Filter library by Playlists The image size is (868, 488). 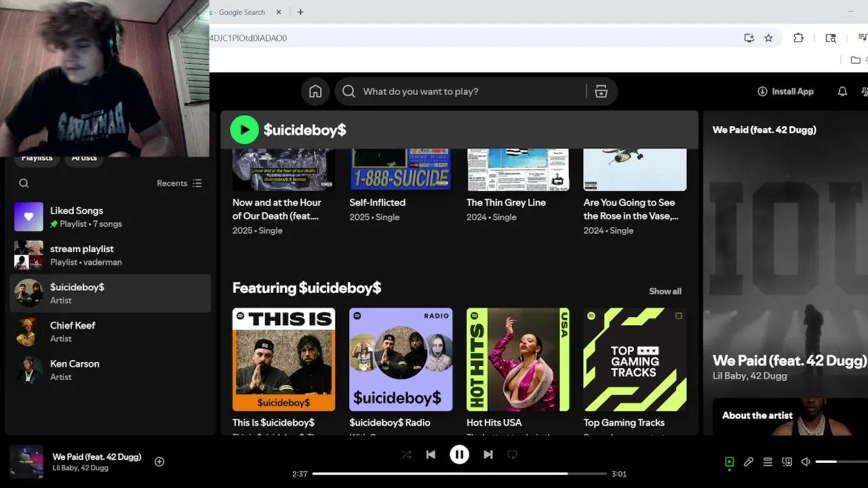coord(37,158)
